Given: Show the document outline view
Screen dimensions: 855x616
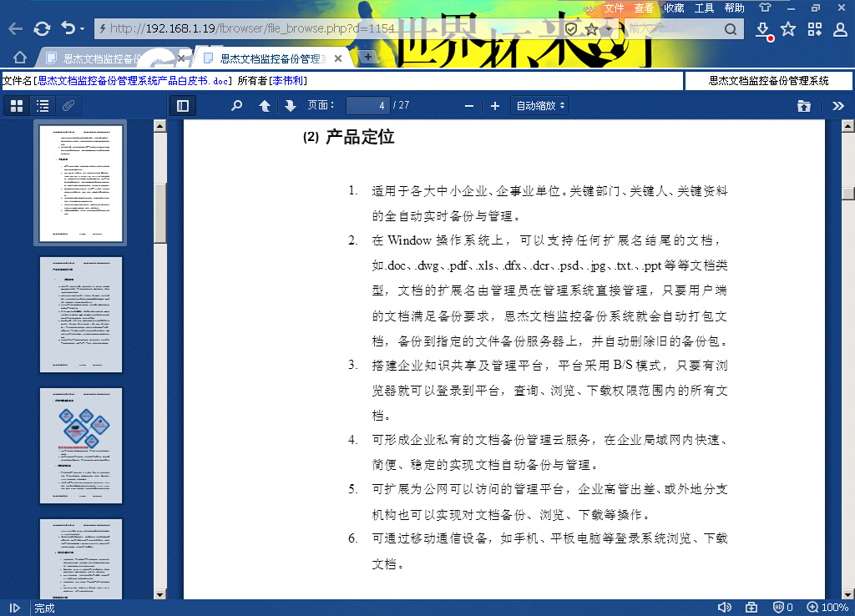Looking at the screenshot, I should point(43,106).
